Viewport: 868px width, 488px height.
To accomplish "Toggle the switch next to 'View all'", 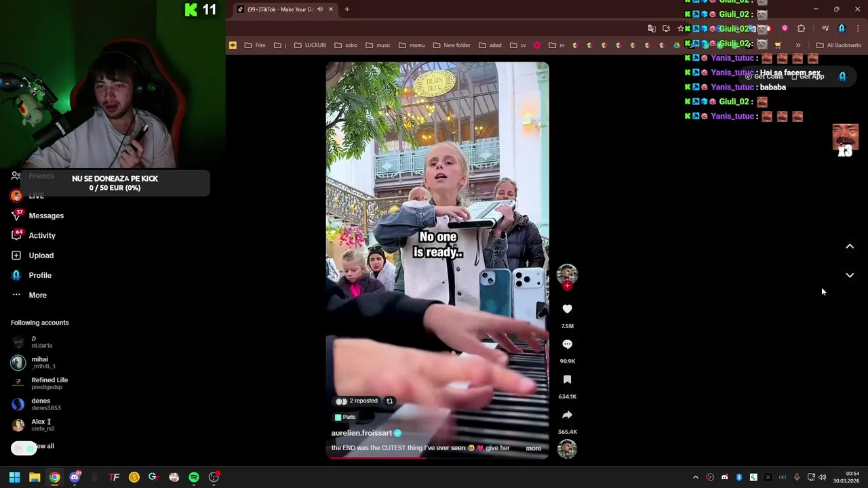I will point(24,448).
